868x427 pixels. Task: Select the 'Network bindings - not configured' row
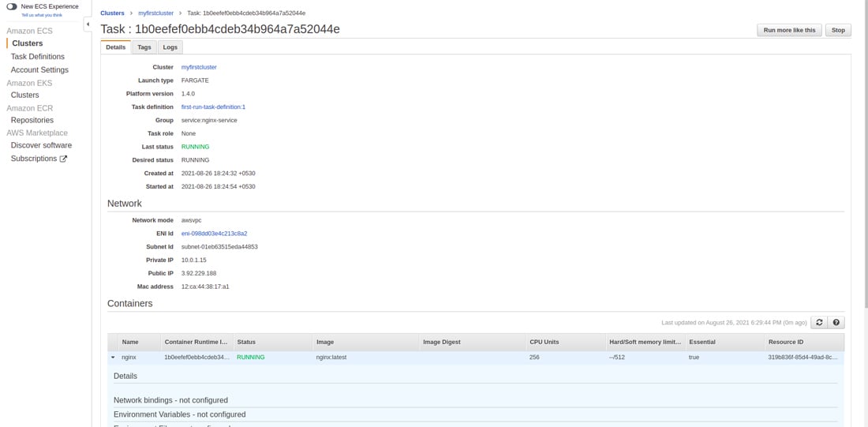click(476, 400)
